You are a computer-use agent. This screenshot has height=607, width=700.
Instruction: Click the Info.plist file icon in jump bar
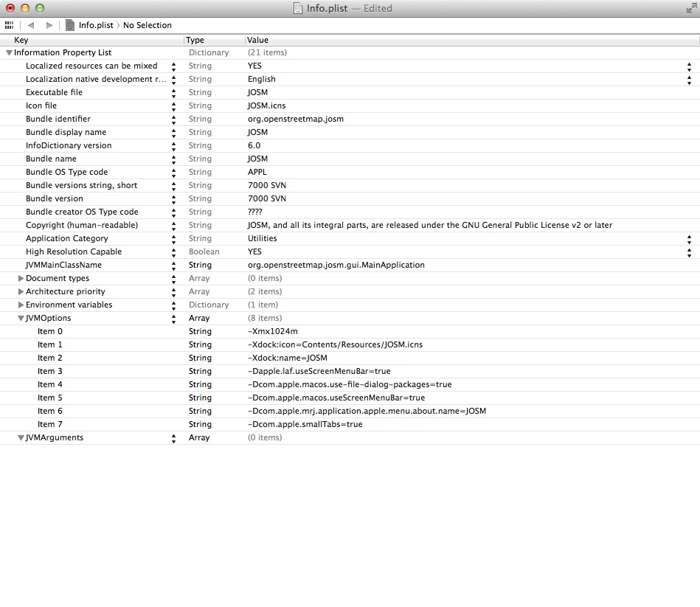[69, 25]
